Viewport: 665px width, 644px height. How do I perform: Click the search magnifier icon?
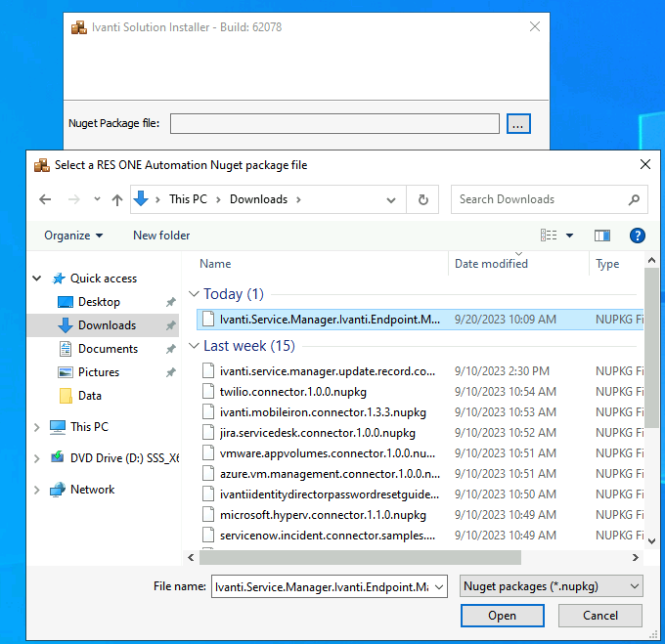(634, 199)
